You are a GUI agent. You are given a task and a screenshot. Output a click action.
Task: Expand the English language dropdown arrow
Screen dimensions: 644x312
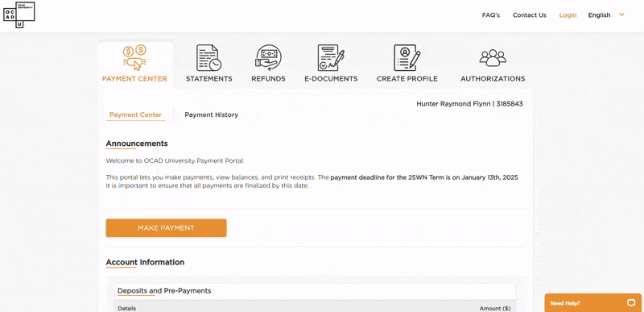coord(621,15)
